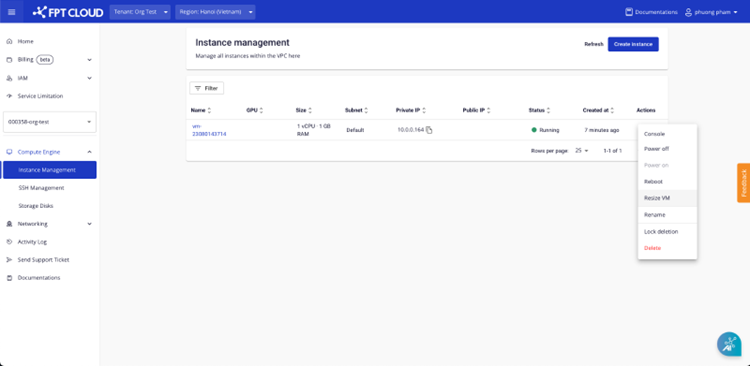The height and width of the screenshot is (366, 750).
Task: Click the '1 vCPU · 1 GB RAM' cell
Action: point(313,130)
